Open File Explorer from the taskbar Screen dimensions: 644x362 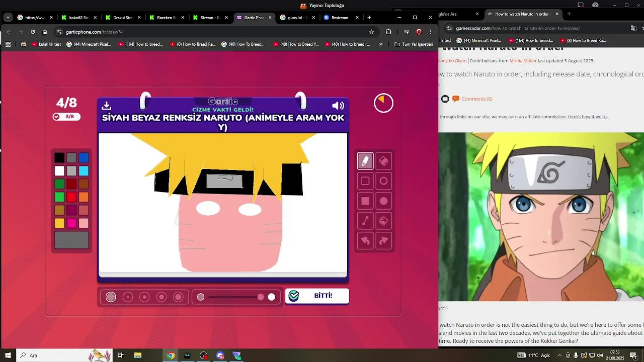click(x=138, y=355)
